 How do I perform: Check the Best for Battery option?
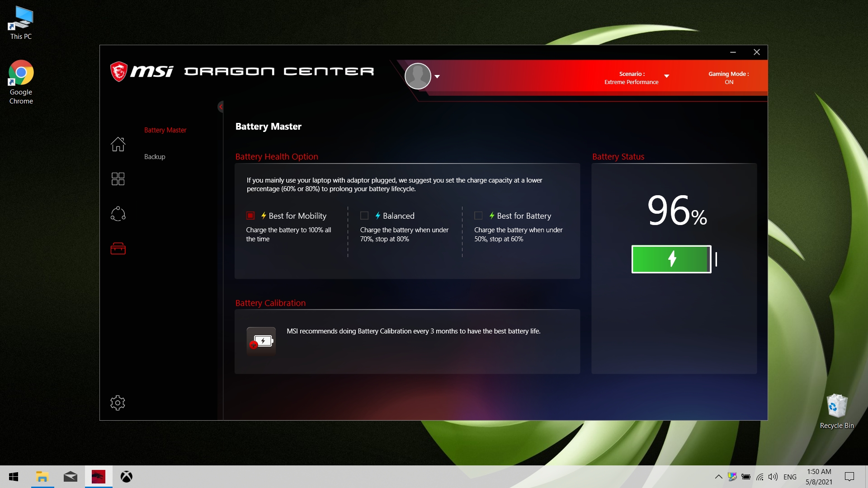pos(478,216)
